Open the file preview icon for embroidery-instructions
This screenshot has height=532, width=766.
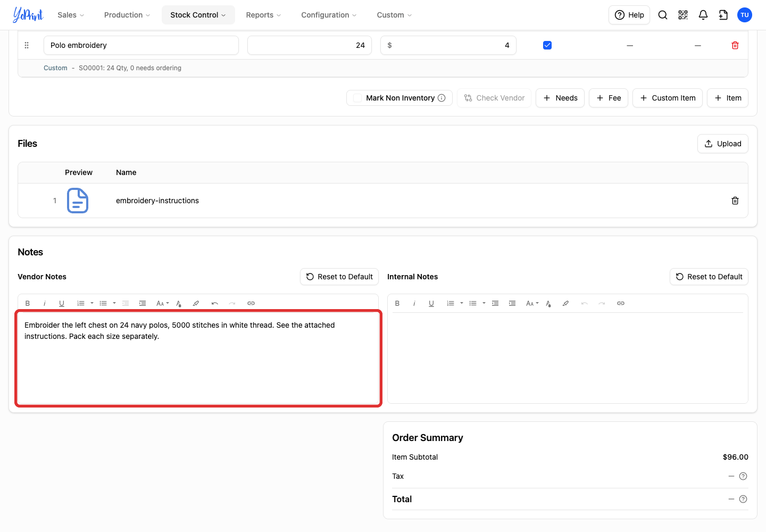coord(78,201)
